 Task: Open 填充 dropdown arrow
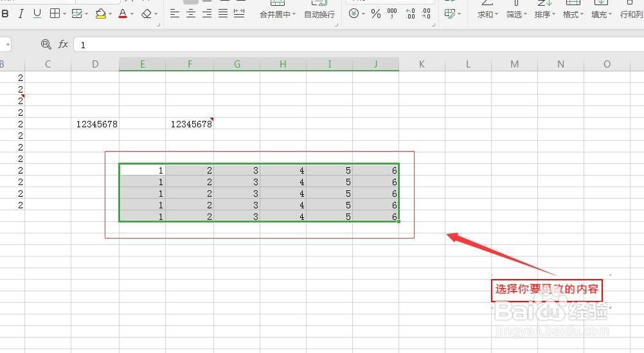click(x=610, y=14)
